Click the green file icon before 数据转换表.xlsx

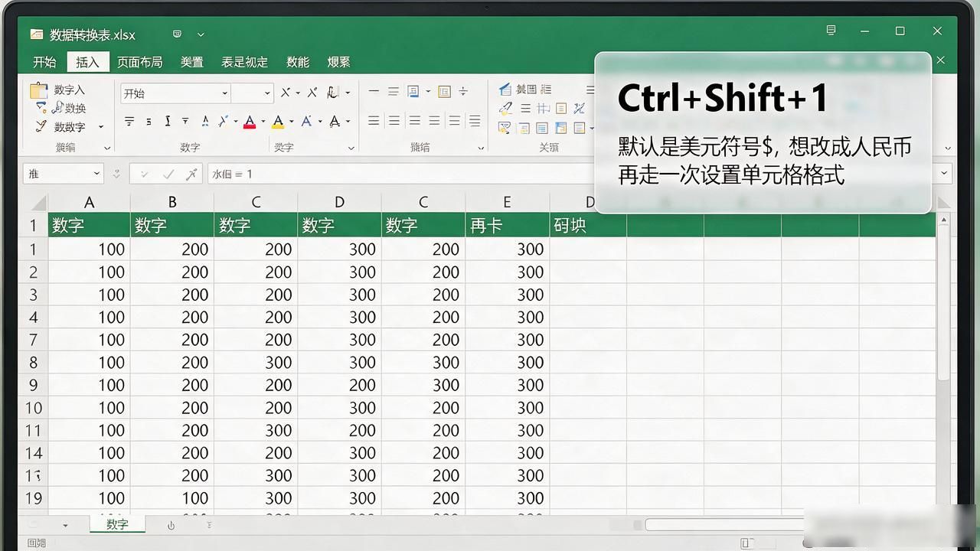(x=36, y=34)
